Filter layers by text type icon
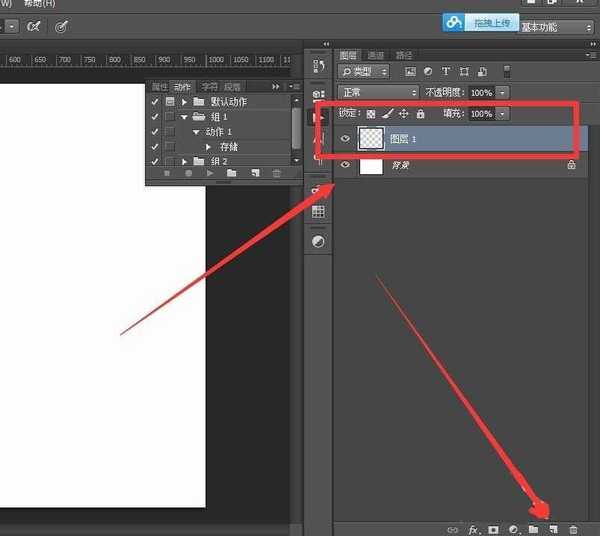 point(446,72)
